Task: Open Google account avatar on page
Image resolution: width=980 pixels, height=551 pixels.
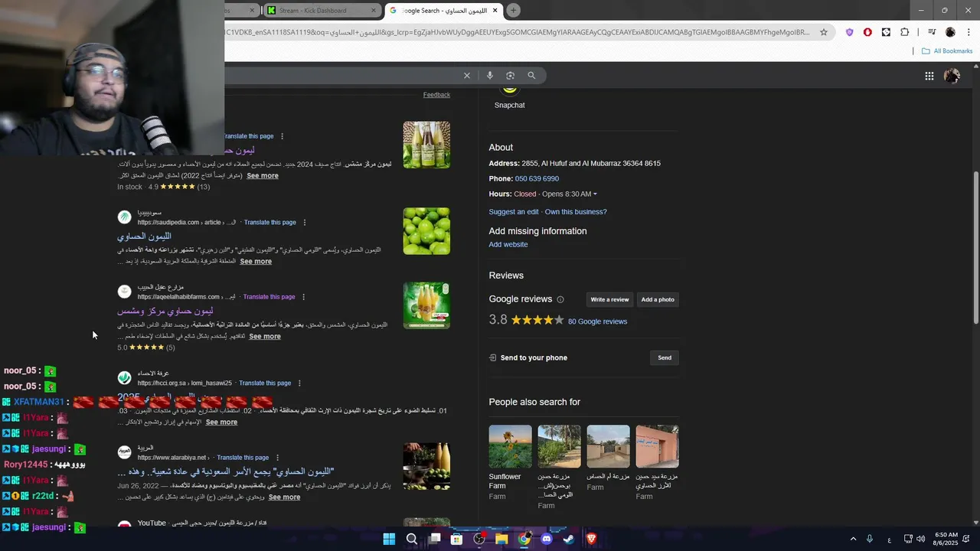Action: click(x=952, y=76)
